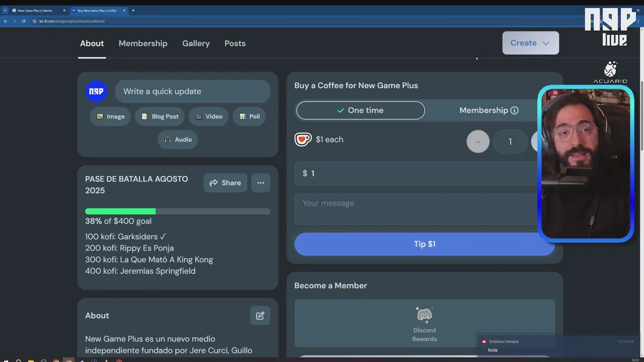Select Buy New Game Plus a Coffee browser tab
Image resolution: width=644 pixels, height=362 pixels.
pos(97,11)
